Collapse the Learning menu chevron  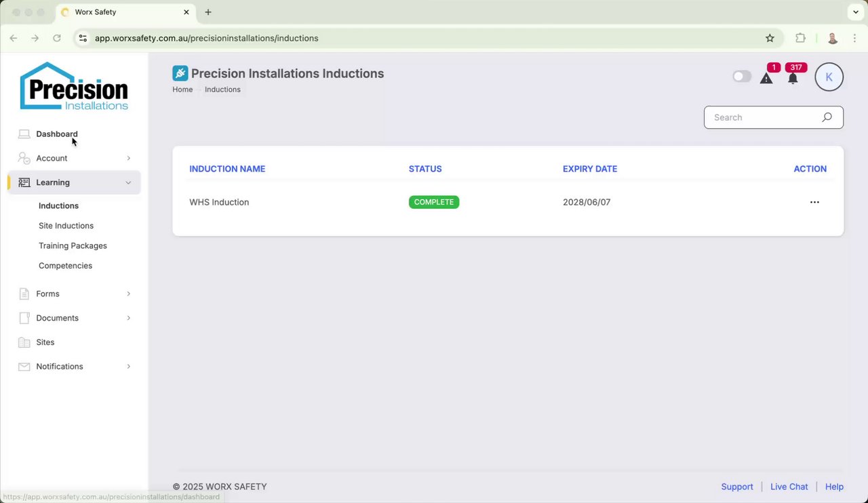click(x=128, y=182)
